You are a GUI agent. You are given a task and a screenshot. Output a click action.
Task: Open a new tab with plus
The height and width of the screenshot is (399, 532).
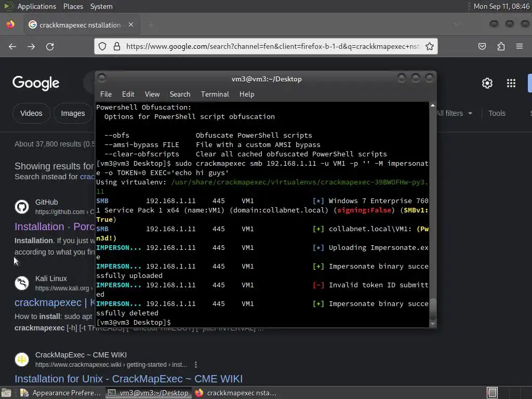click(151, 24)
